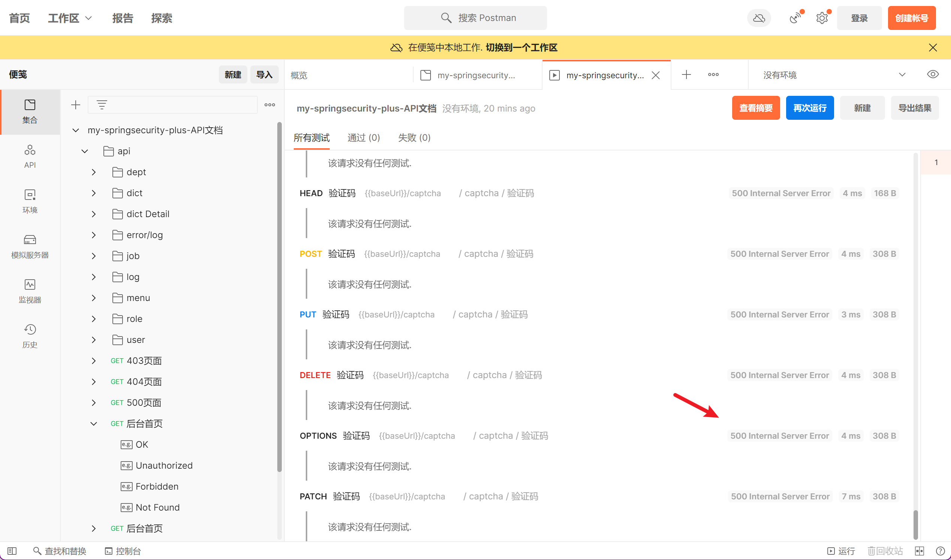Click the cloud sync status icon
Screen dimensions: 951x560
coord(759,18)
